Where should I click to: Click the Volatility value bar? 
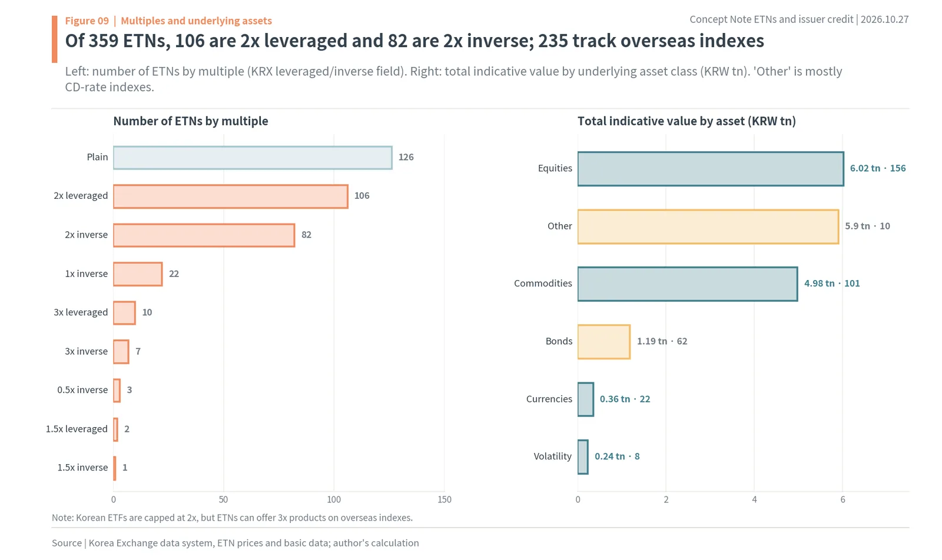[583, 457]
